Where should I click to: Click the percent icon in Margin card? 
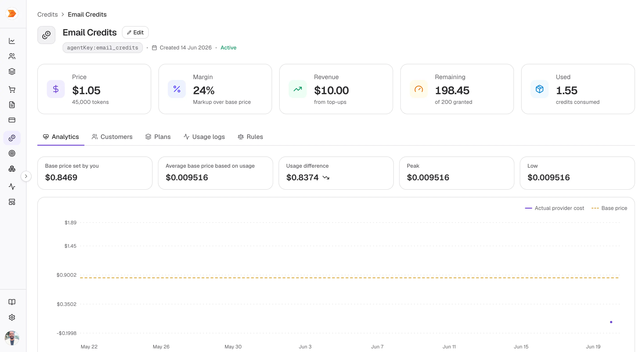177,89
